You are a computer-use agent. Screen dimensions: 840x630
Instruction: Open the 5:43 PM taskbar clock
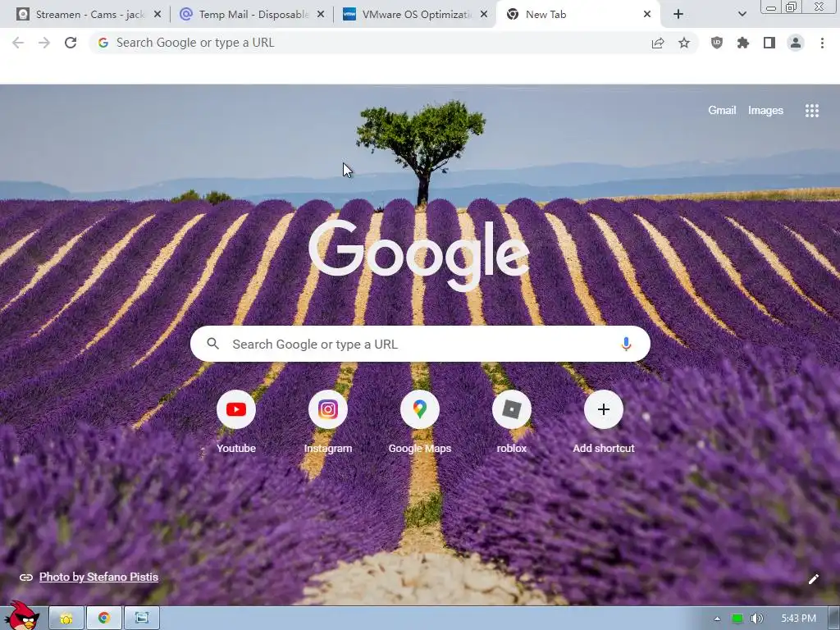[799, 619]
